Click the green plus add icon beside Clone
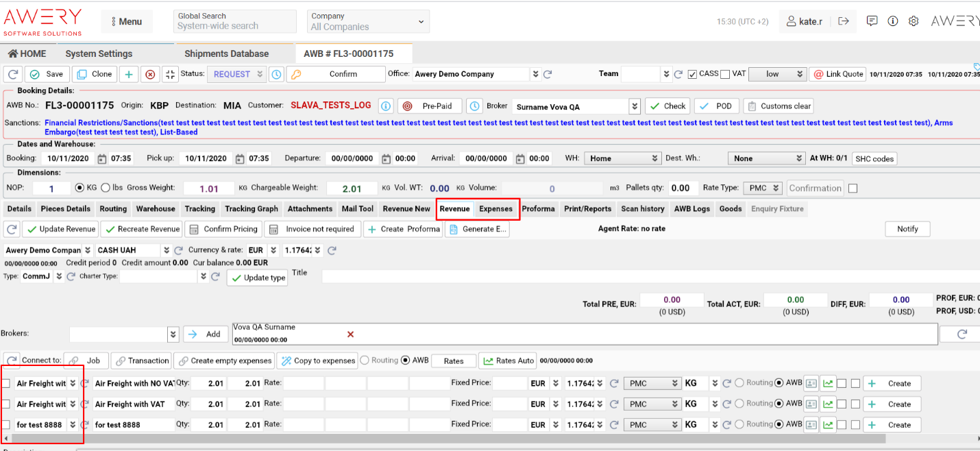The image size is (980, 451). click(x=129, y=74)
